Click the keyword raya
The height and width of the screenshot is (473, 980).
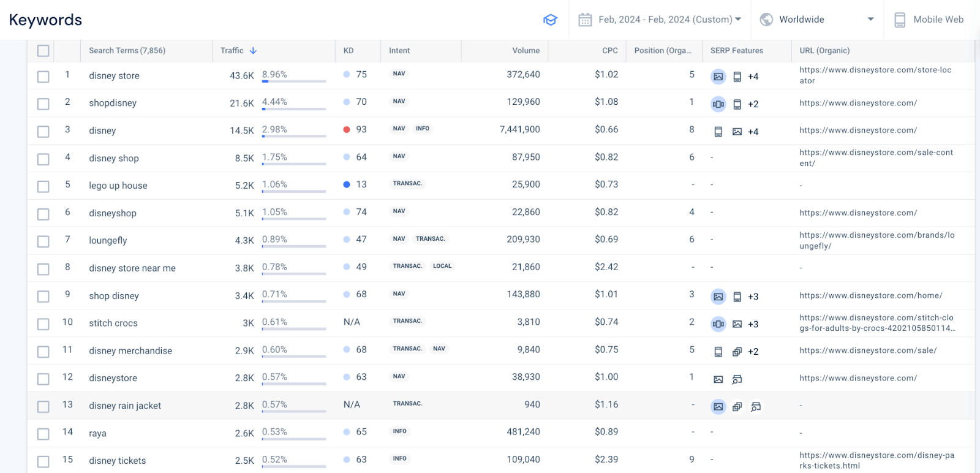pos(97,433)
